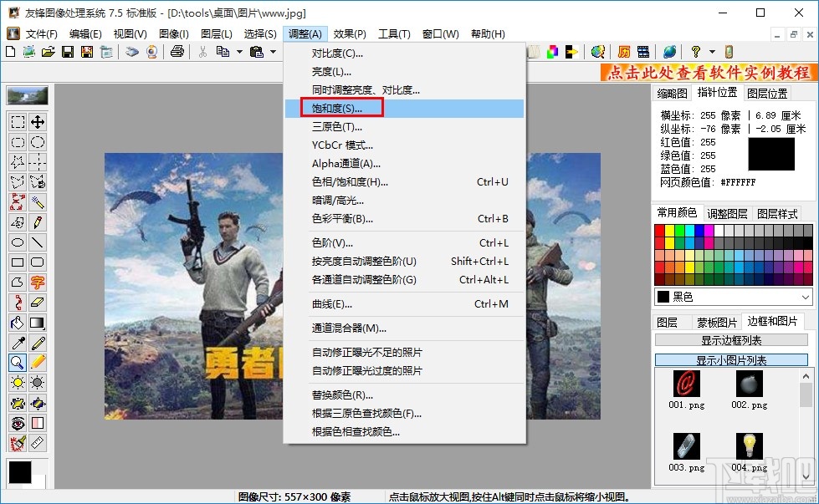Click Save As red floppy disk icon
The image size is (819, 504).
pyautogui.click(x=87, y=52)
